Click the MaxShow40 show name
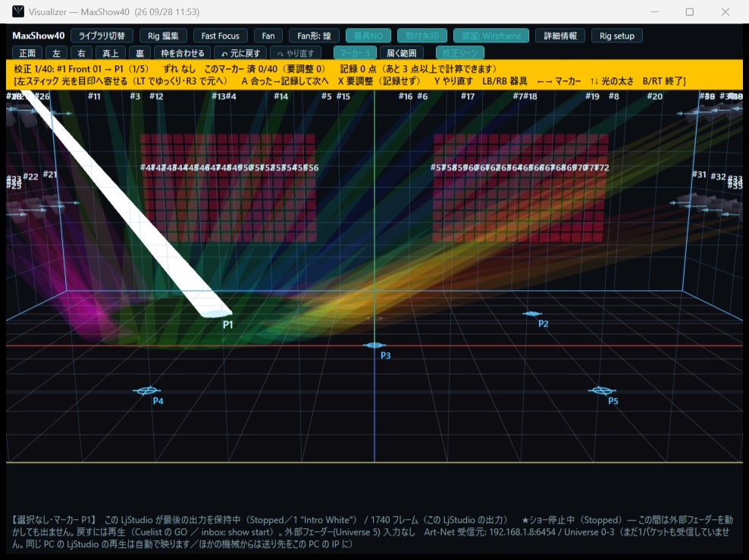The image size is (749, 560). click(38, 36)
